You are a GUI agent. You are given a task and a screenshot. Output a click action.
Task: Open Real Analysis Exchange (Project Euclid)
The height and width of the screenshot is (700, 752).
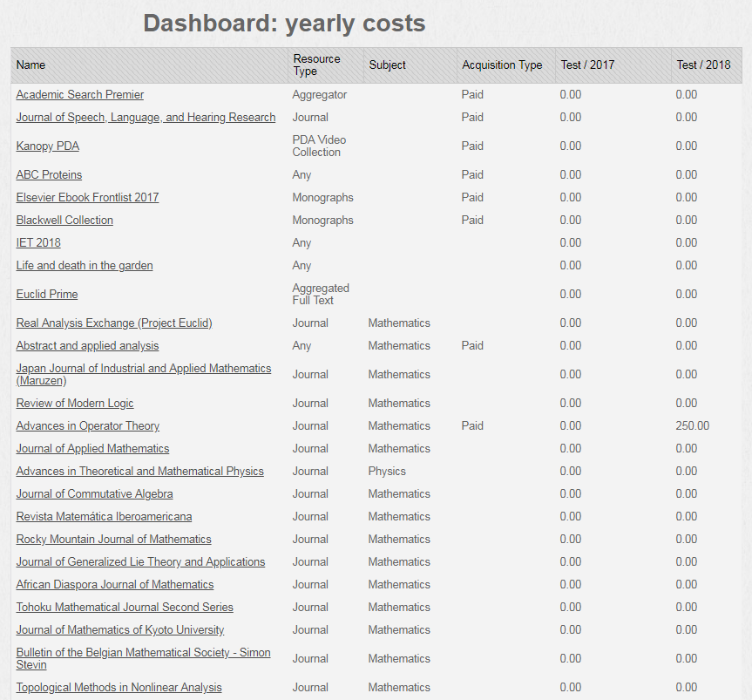coord(114,323)
